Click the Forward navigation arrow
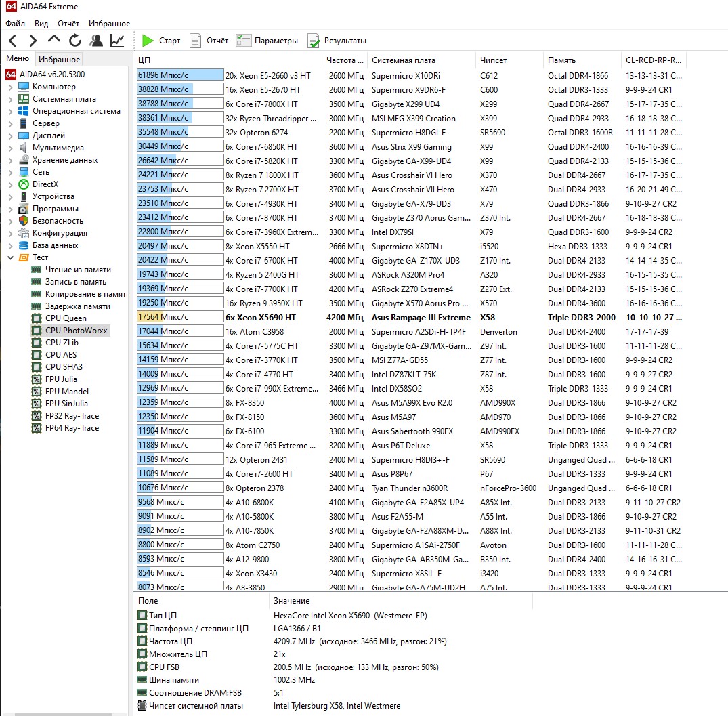The width and height of the screenshot is (728, 716). [33, 41]
